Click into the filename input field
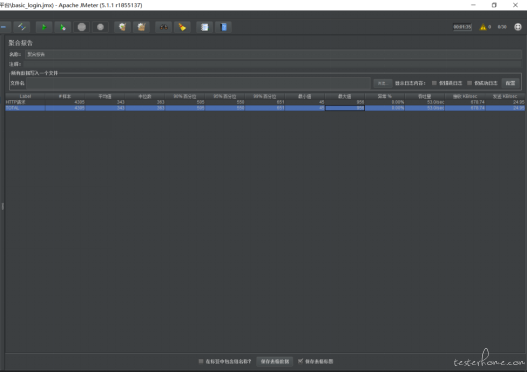 pyautogui.click(x=198, y=83)
